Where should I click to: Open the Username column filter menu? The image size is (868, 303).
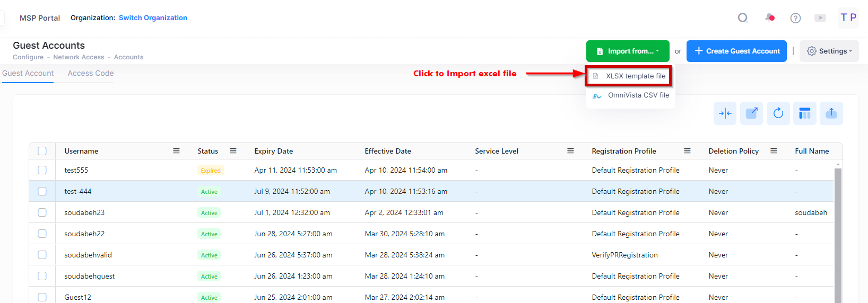point(176,151)
